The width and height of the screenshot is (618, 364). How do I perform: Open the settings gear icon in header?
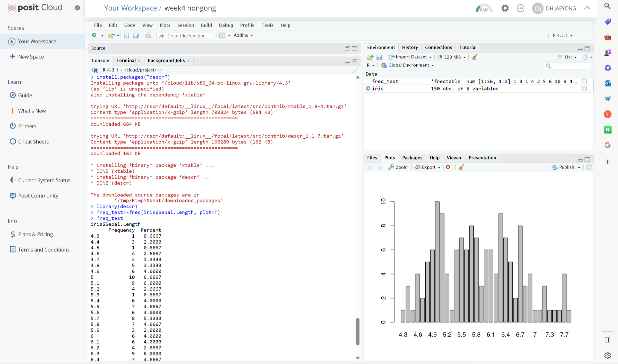coord(505,8)
